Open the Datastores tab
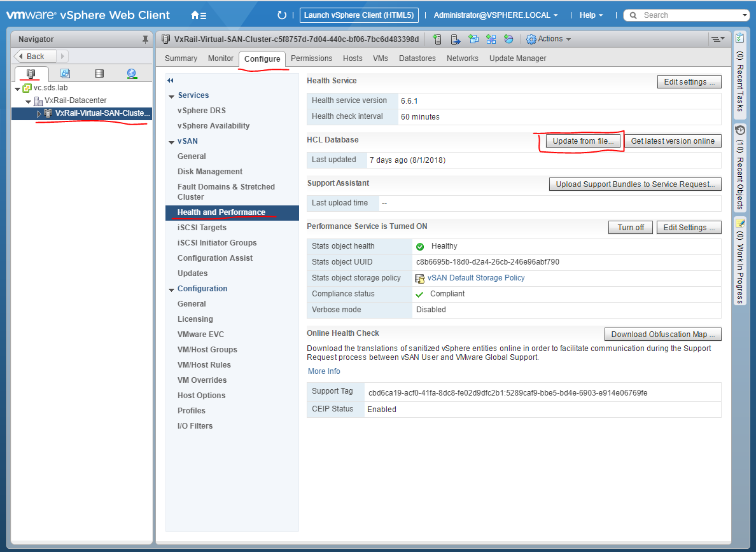This screenshot has height=552, width=756. pos(417,59)
